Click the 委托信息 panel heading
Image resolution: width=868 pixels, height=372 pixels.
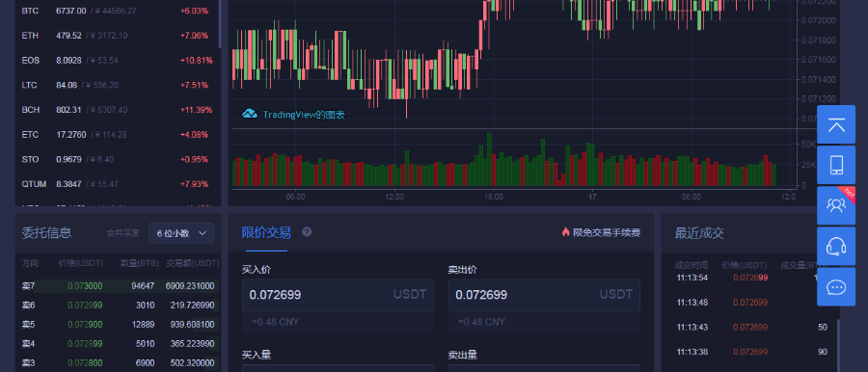pyautogui.click(x=46, y=232)
